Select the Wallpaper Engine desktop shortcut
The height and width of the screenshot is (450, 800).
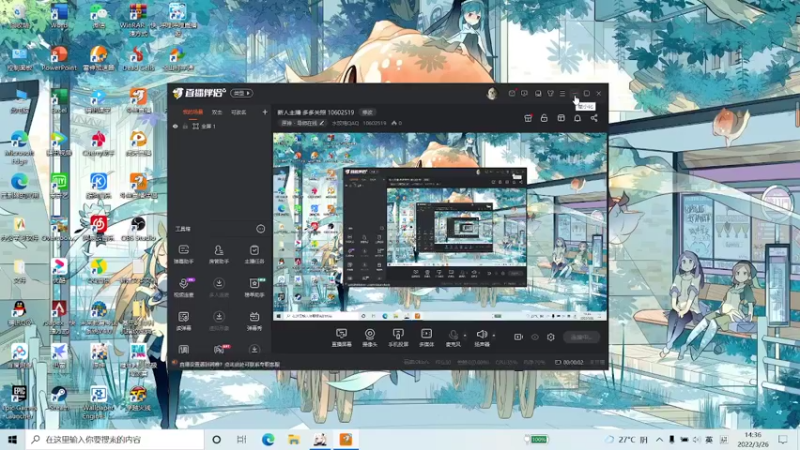[x=98, y=402]
